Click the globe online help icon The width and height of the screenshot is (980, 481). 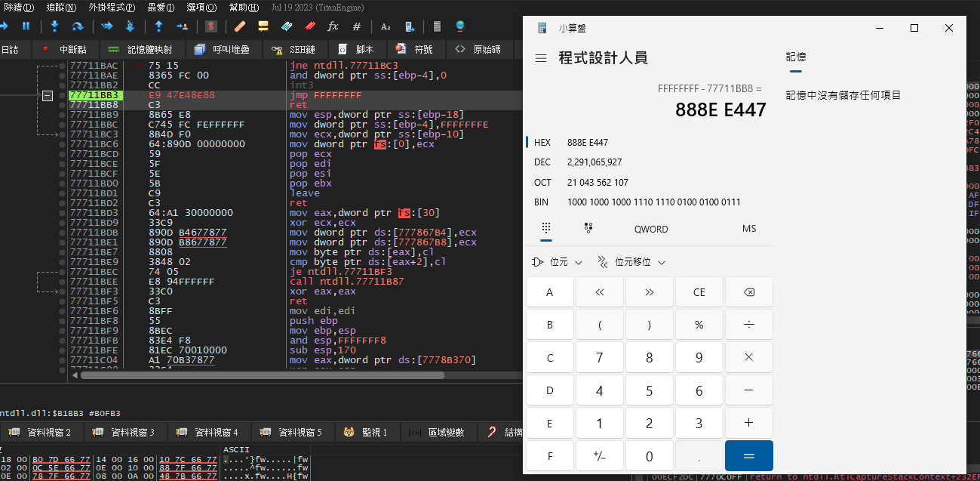click(460, 26)
